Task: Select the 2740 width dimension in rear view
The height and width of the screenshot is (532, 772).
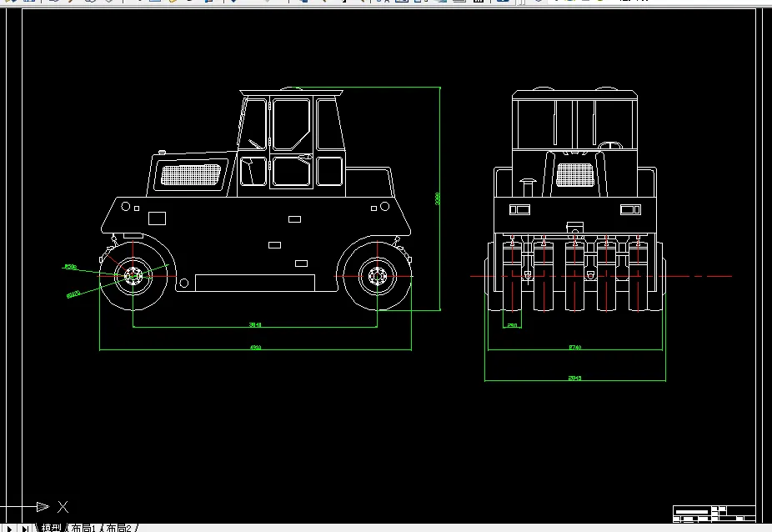Action: pyautogui.click(x=575, y=347)
